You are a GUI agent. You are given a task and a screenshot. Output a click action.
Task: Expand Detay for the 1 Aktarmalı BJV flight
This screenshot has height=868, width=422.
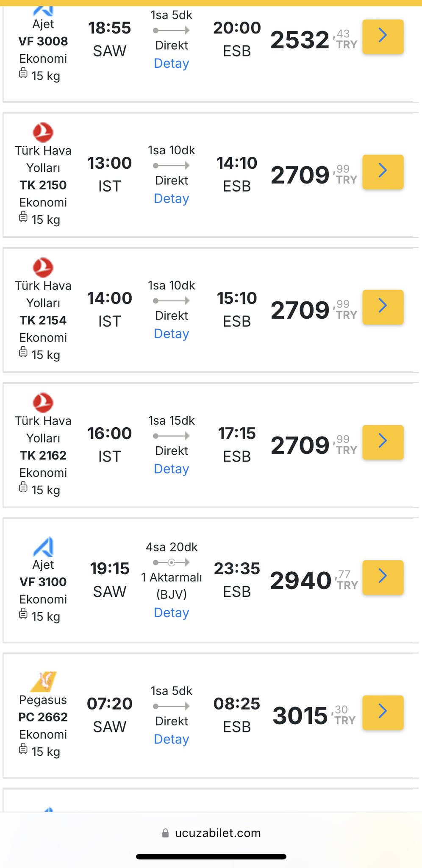click(171, 613)
